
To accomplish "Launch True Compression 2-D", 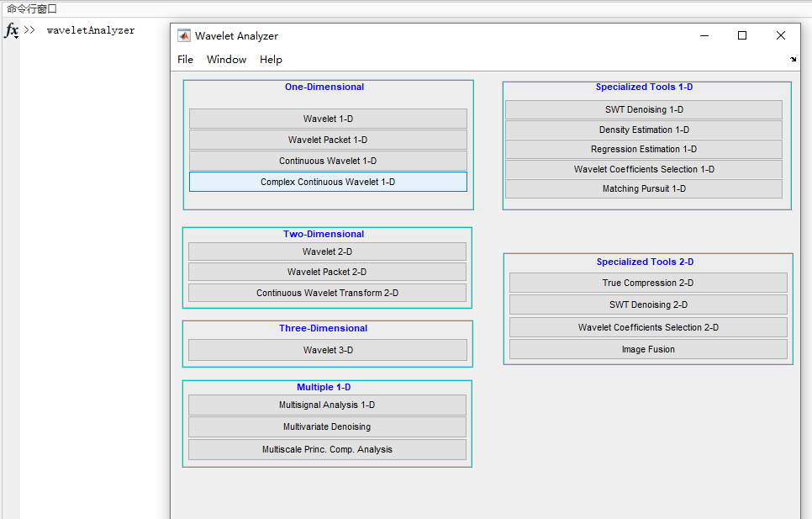I will pos(648,283).
